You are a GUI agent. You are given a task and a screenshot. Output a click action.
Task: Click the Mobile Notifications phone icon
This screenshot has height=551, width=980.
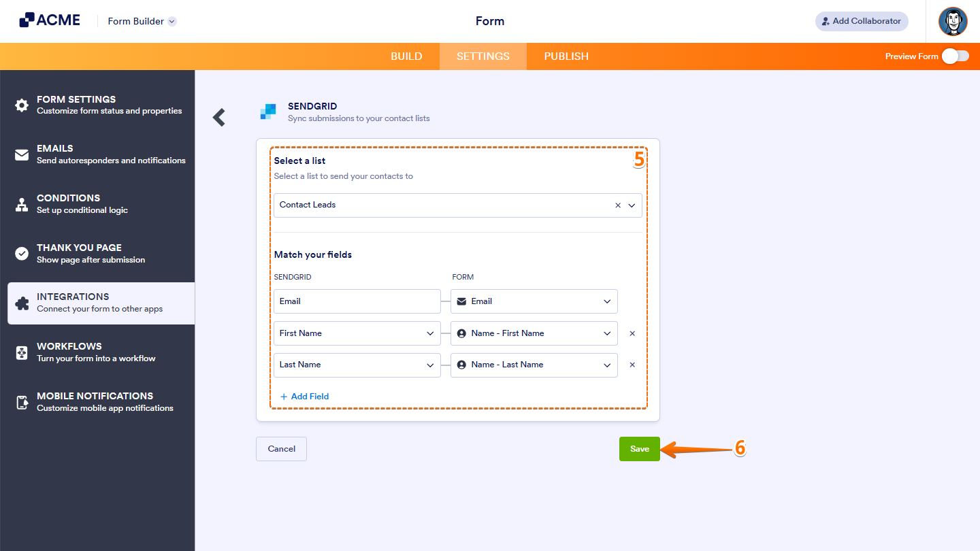coord(21,401)
